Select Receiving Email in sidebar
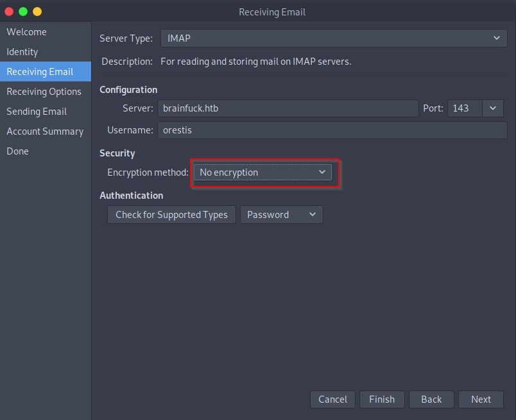The width and height of the screenshot is (516, 420). (x=40, y=72)
